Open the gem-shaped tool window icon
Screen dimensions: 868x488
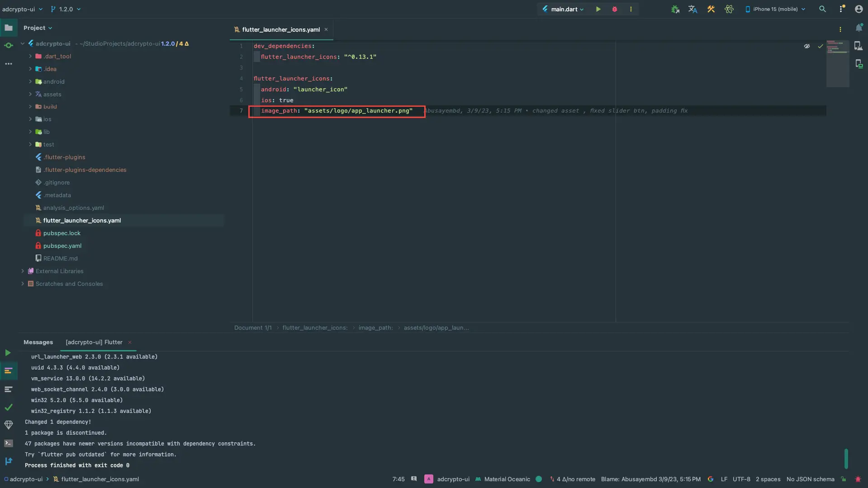click(x=8, y=425)
